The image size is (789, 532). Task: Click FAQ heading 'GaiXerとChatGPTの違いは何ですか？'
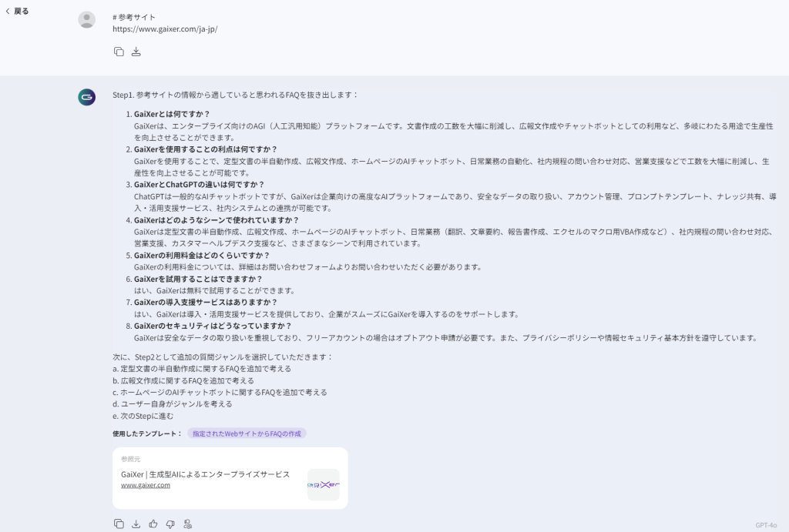click(x=199, y=185)
